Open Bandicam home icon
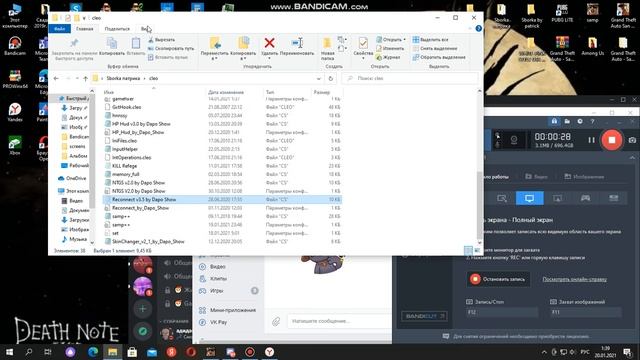 click(x=554, y=121)
